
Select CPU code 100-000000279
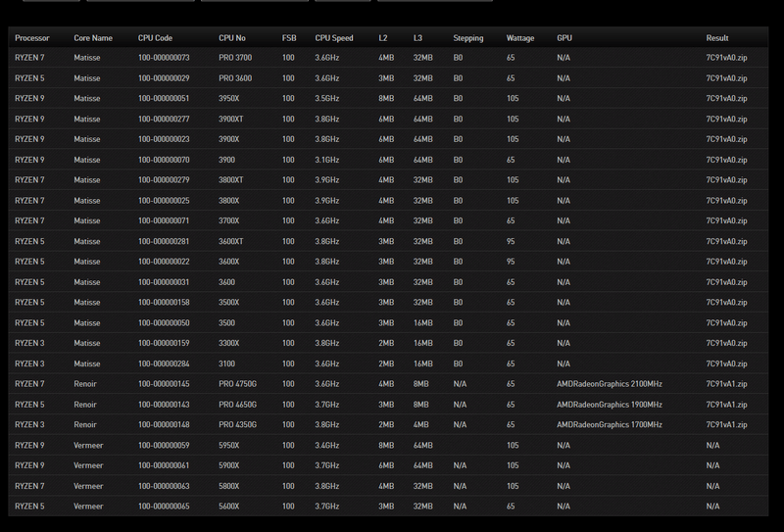pyautogui.click(x=164, y=180)
